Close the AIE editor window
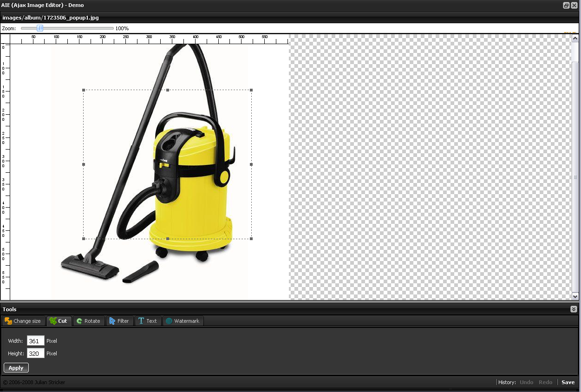This screenshot has height=392, width=581. [x=574, y=5]
